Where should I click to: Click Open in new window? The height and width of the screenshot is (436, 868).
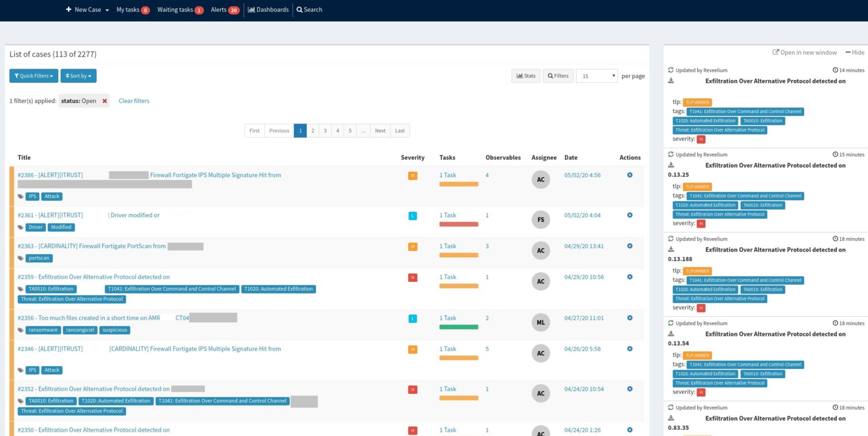pos(804,53)
